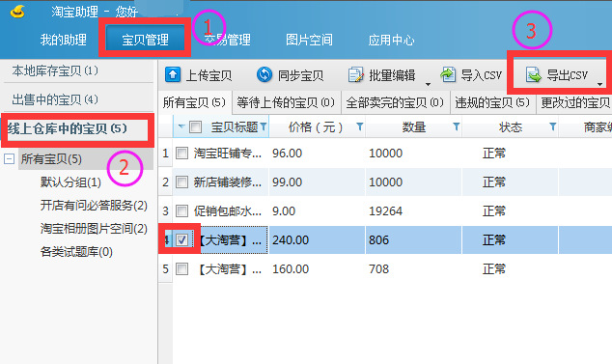The width and height of the screenshot is (612, 364).
Task: Open 本地库存宝贝 (1) in sidebar
Action: 55,70
